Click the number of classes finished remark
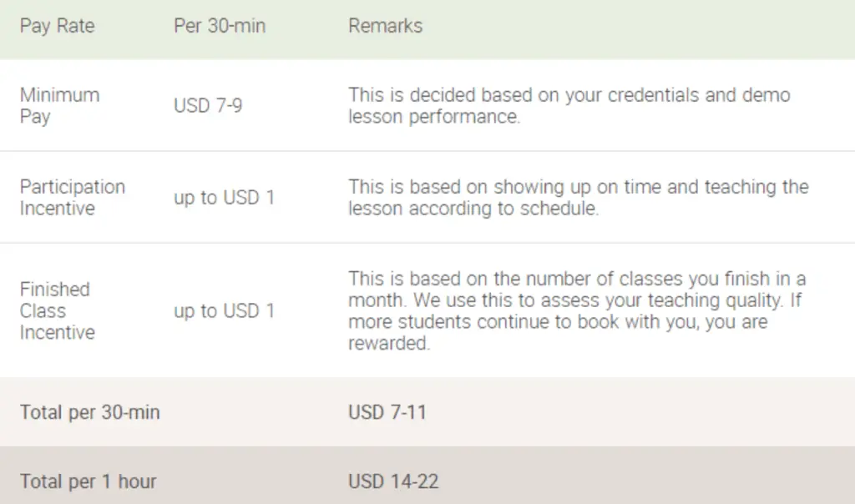Screen dimensions: 855x504 [577, 310]
